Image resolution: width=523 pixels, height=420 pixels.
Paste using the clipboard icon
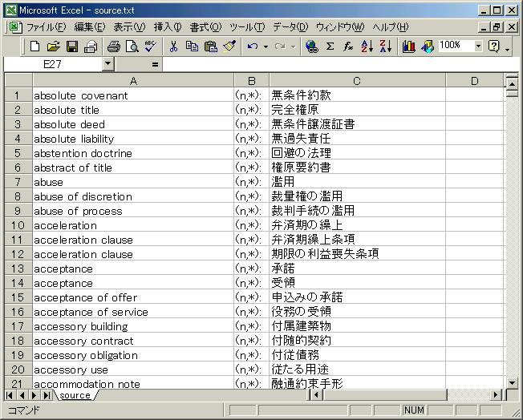coord(211,46)
